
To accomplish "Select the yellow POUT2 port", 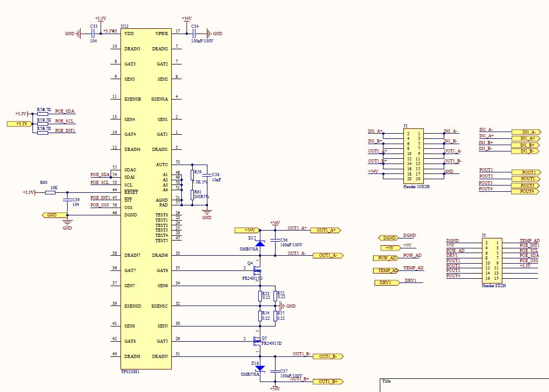I will (x=525, y=179).
